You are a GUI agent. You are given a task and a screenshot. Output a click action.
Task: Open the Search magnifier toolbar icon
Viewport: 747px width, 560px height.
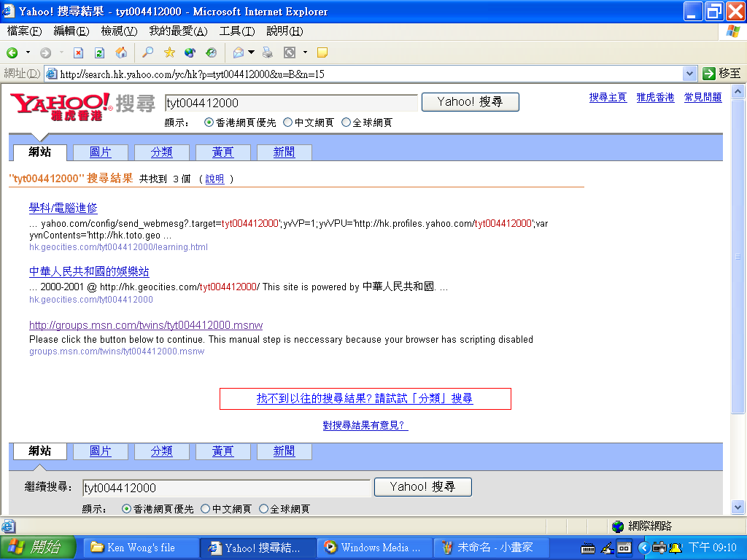coord(147,52)
